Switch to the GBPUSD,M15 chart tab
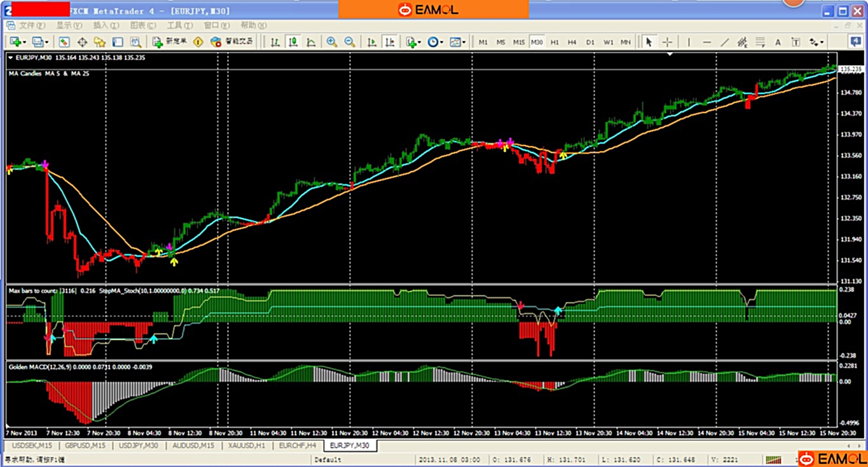The image size is (868, 467). coord(85,445)
